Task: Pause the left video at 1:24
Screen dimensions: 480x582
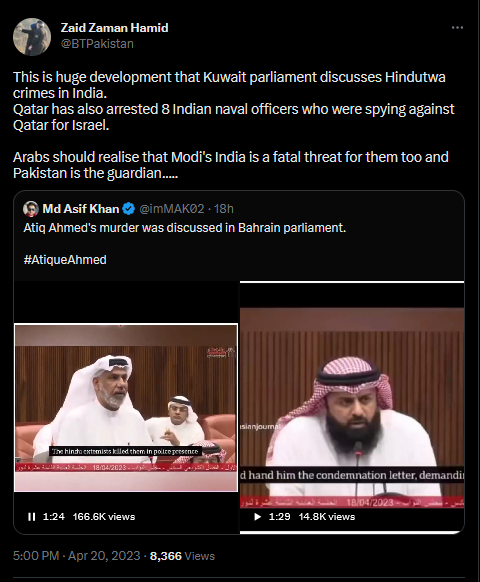Action: tap(32, 517)
